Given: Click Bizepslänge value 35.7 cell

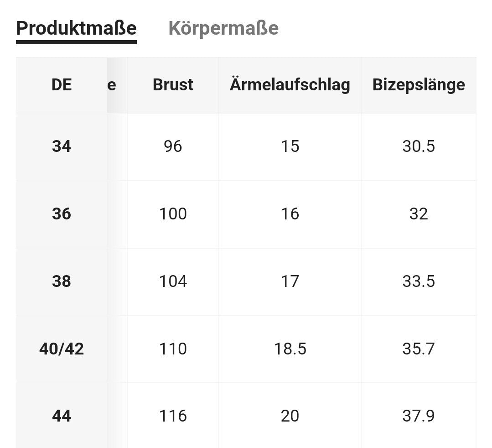Looking at the screenshot, I should tap(419, 349).
